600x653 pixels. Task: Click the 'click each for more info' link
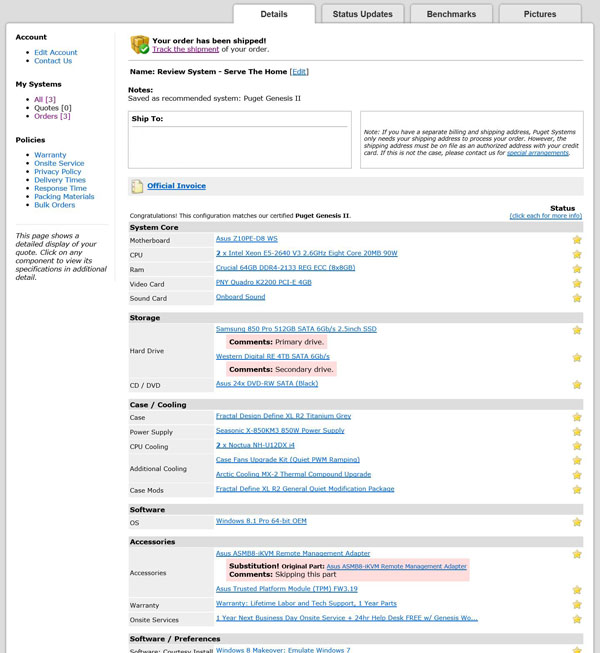tap(545, 216)
